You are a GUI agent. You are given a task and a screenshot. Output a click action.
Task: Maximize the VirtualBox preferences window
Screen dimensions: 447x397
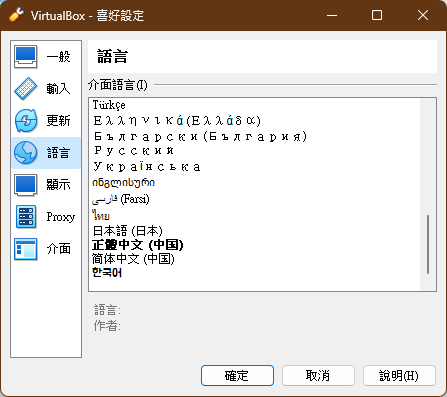(x=377, y=15)
